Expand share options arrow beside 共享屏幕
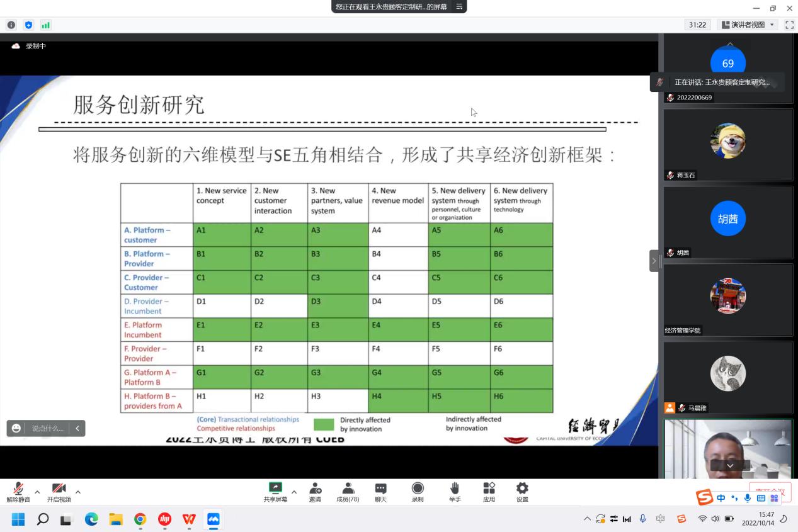The width and height of the screenshot is (798, 532). (294, 492)
